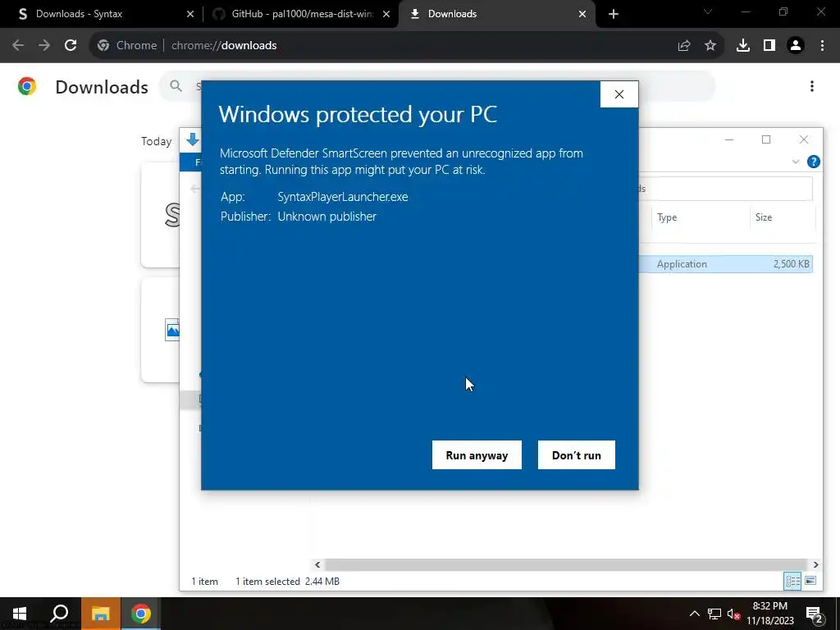Open Chrome downloads tray icon
The image size is (840, 630).
point(743,46)
